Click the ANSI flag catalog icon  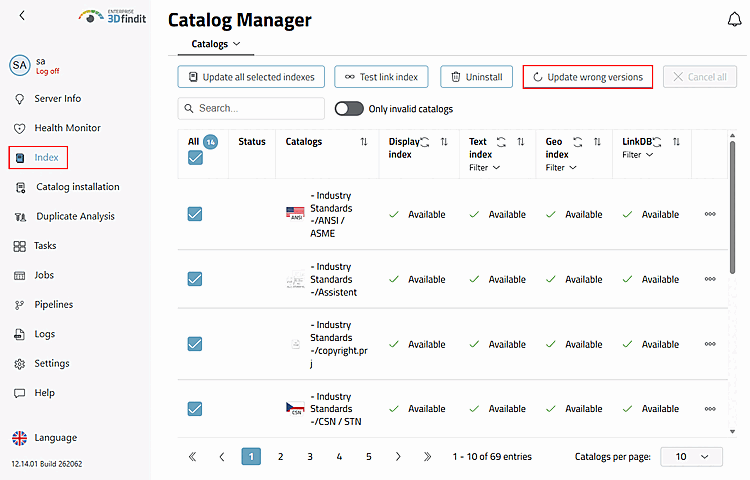pyautogui.click(x=295, y=213)
